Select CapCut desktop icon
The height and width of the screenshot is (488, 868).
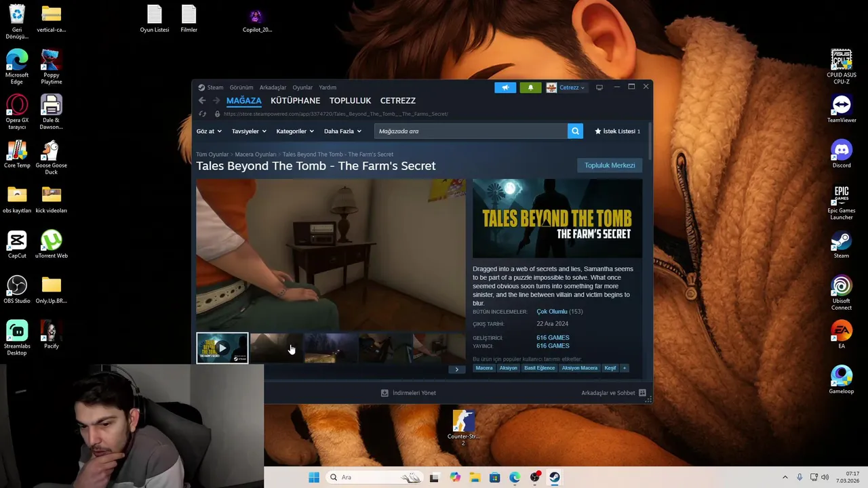point(17,245)
